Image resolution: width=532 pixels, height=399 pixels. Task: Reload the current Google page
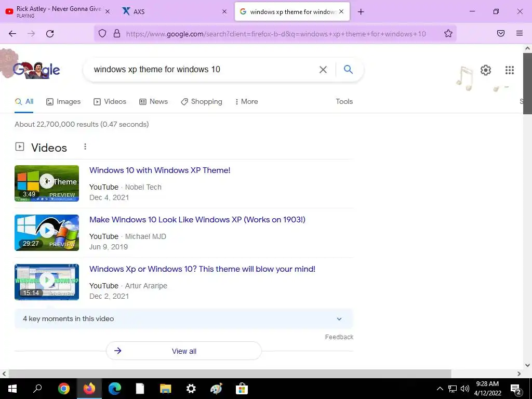point(50,33)
